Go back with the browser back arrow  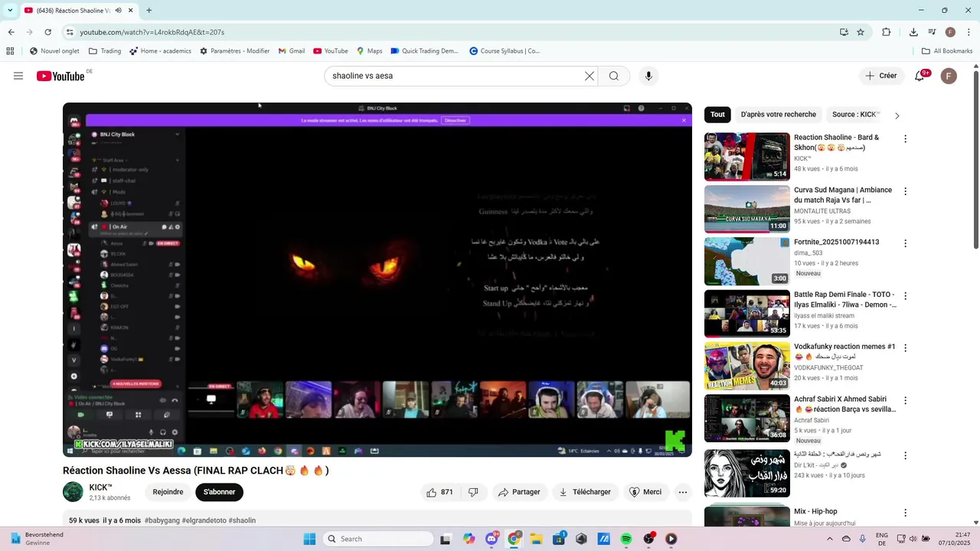point(11,32)
